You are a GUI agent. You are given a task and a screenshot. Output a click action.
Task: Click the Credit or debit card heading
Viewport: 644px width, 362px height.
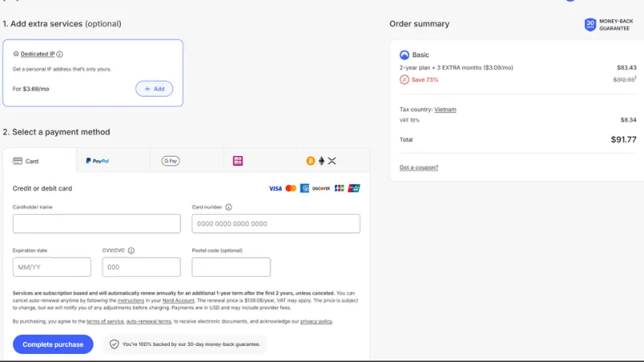(x=43, y=188)
